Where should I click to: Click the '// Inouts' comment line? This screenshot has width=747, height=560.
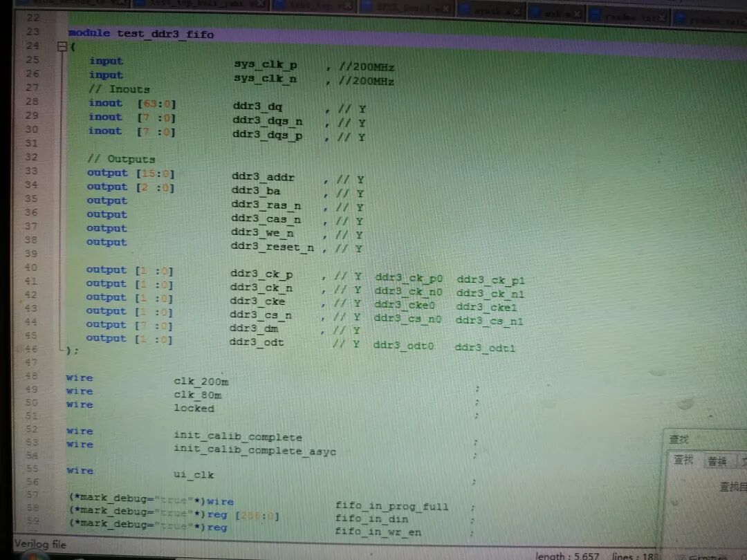[x=119, y=89]
